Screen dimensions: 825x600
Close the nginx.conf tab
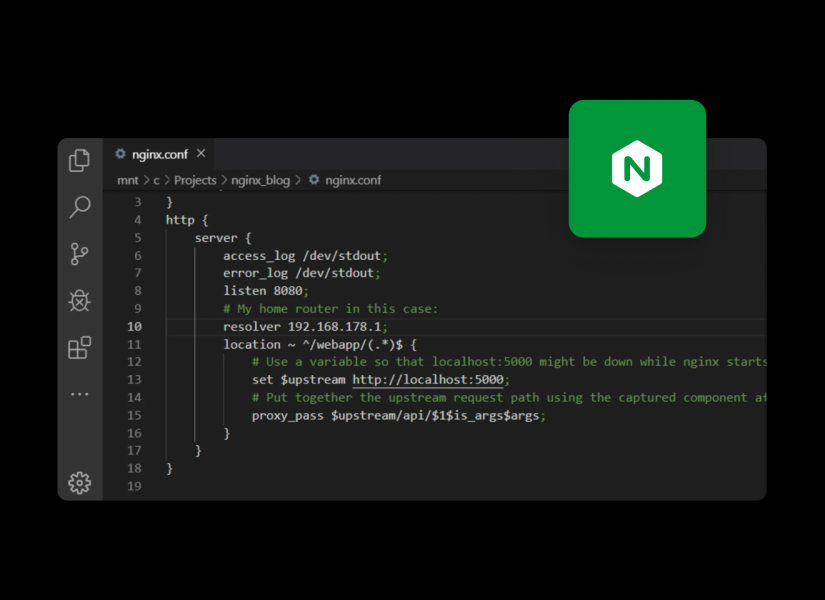tap(201, 154)
